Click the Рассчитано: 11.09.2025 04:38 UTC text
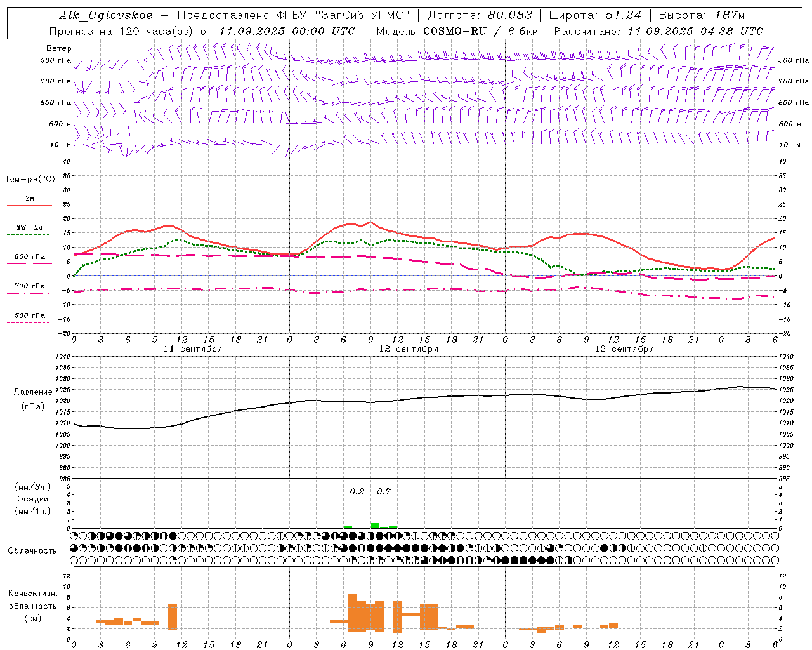 pyautogui.click(x=658, y=31)
